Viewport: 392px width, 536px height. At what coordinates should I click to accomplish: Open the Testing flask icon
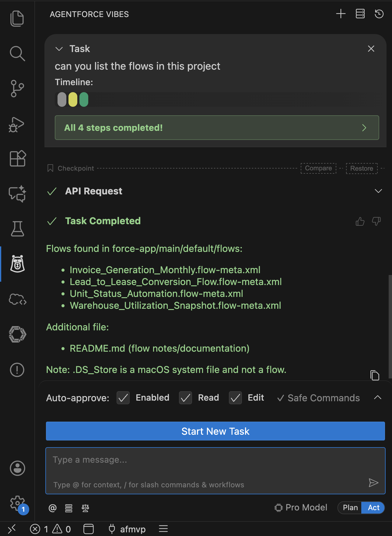pyautogui.click(x=17, y=229)
